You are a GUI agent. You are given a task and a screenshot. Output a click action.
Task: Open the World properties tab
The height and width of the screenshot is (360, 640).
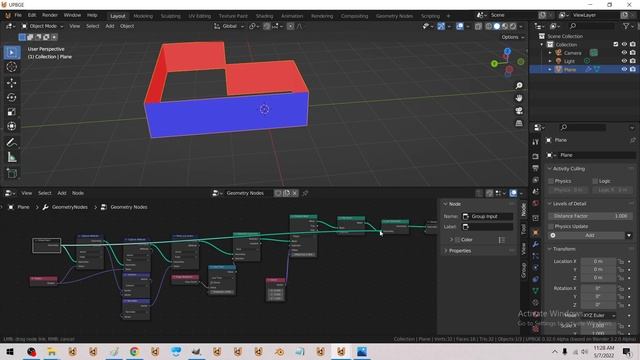click(x=536, y=203)
